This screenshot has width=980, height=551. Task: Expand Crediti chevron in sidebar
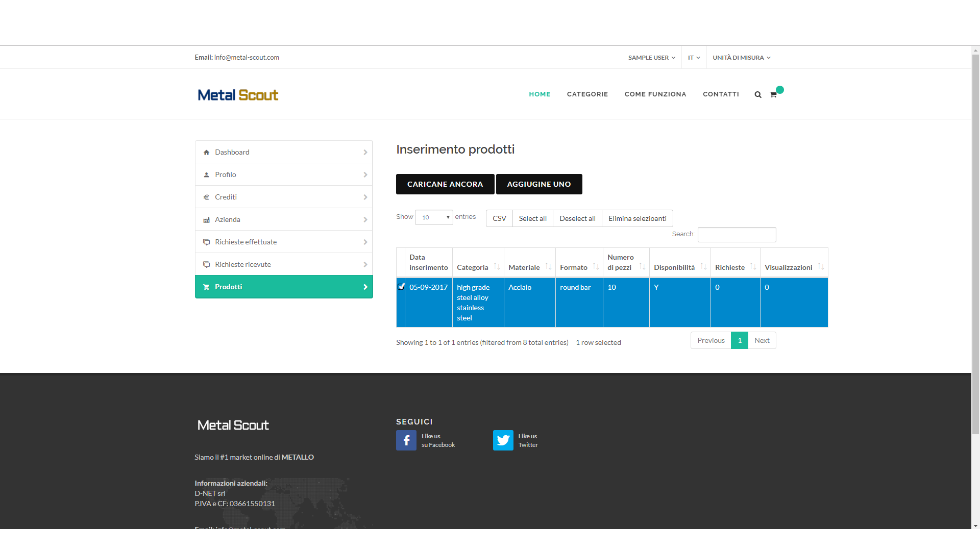click(x=365, y=197)
